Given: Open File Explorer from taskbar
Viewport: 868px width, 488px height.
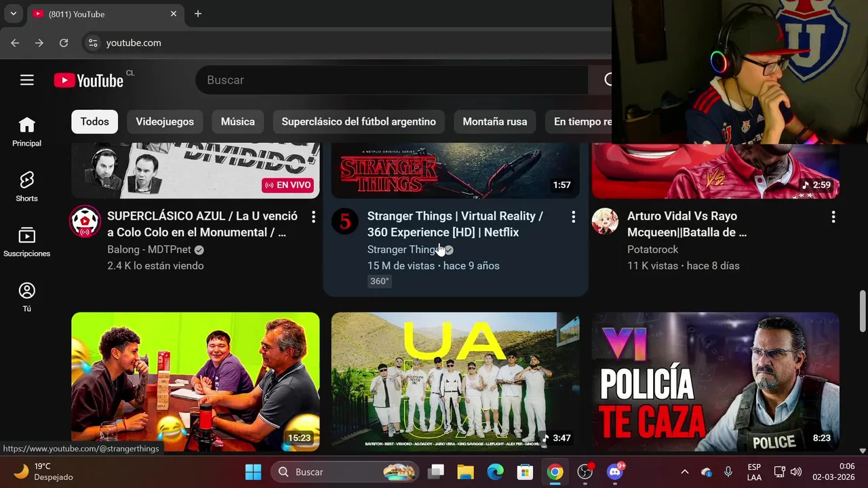Looking at the screenshot, I should [x=465, y=472].
